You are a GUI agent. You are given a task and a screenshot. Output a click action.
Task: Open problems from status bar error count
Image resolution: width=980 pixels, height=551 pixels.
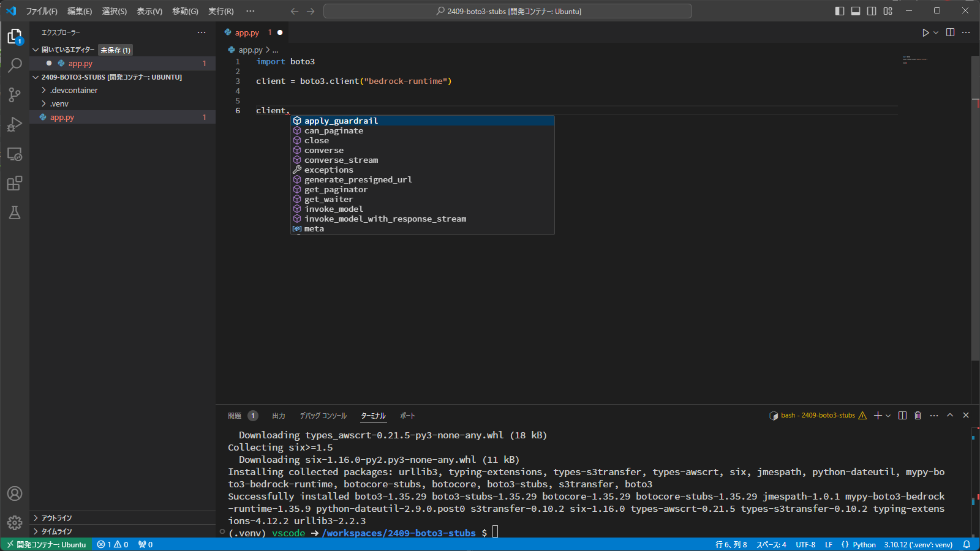[113, 544]
